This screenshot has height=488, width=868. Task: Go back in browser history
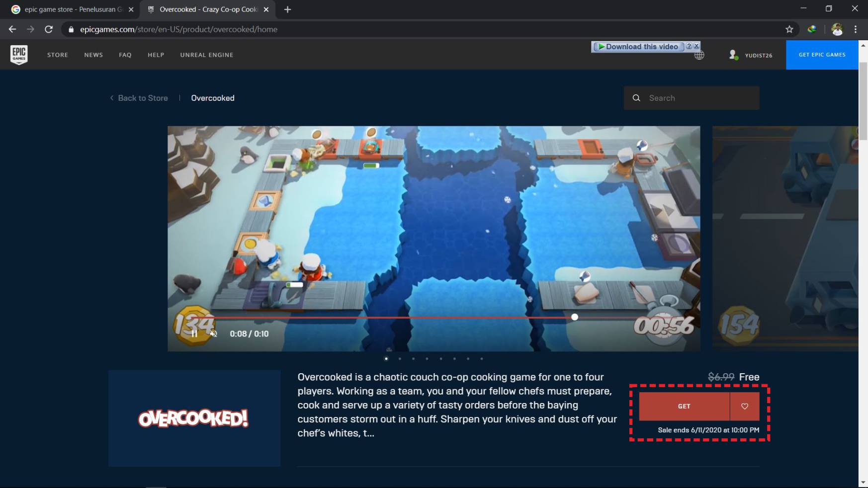pyautogui.click(x=12, y=29)
